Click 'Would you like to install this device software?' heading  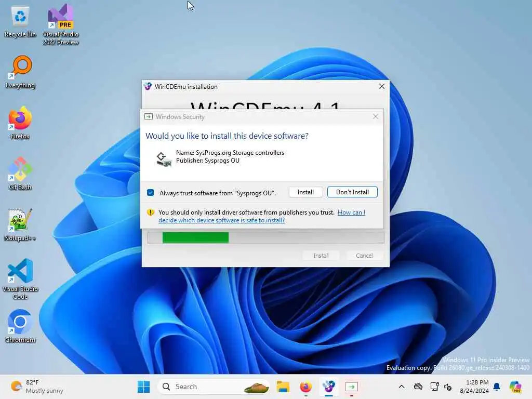point(227,136)
